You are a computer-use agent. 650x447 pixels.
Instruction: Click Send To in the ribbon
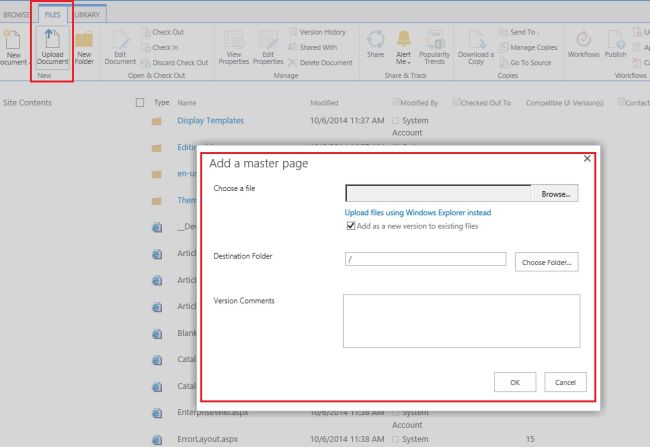[519, 32]
